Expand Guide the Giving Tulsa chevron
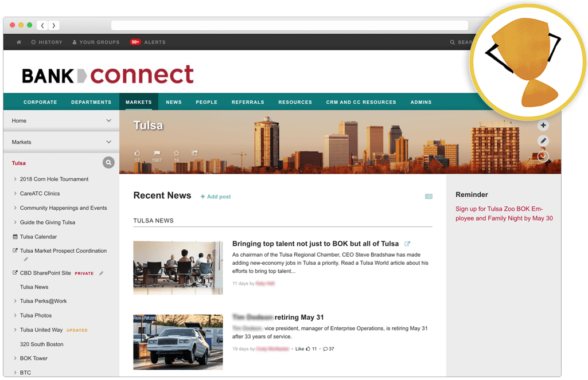The image size is (588, 380). [x=15, y=222]
